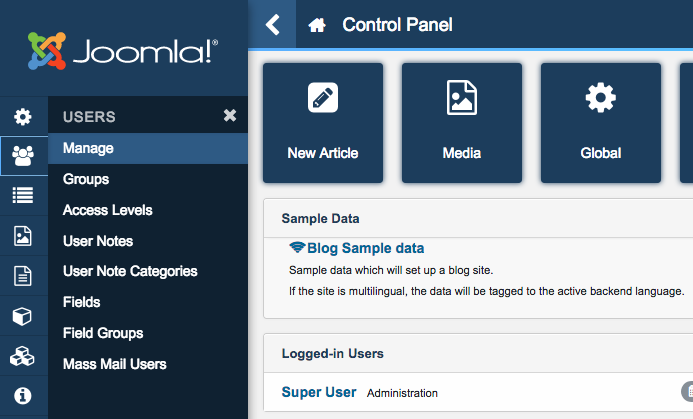Viewport: 693px width, 419px height.
Task: Open the System gear sidebar icon
Action: point(22,117)
